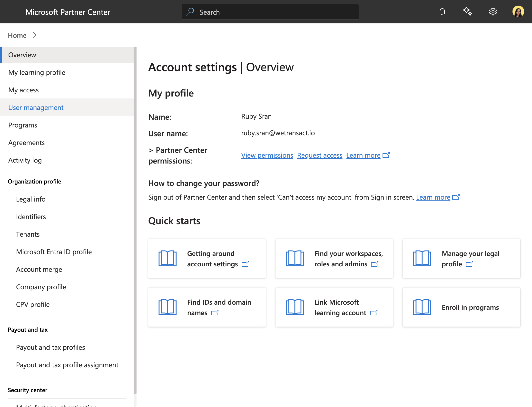Click the Request access link

pos(320,155)
